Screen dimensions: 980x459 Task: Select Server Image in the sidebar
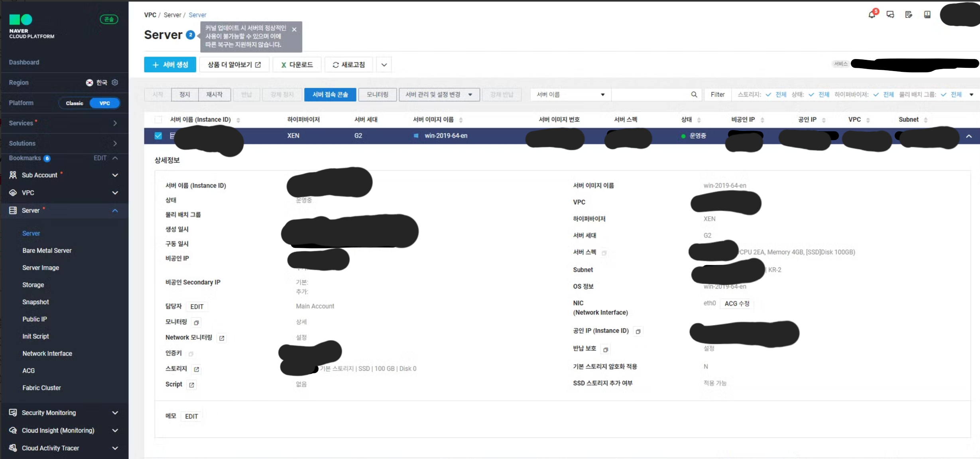pos(41,268)
